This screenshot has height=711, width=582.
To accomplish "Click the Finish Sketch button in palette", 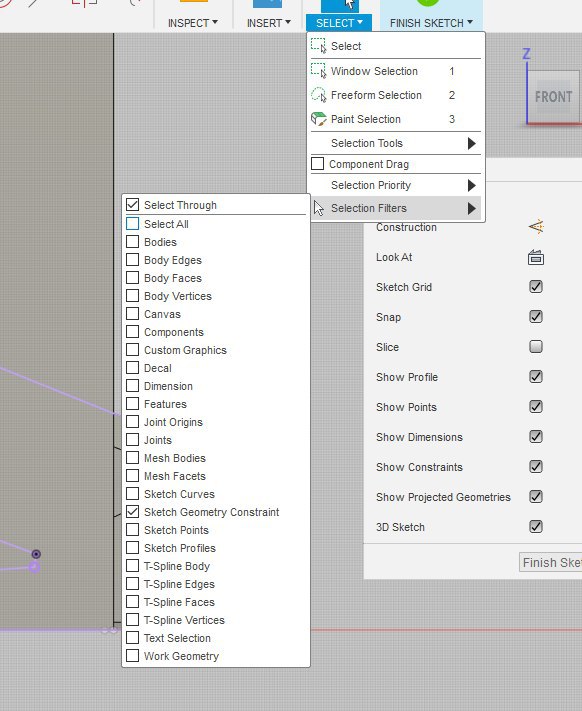I will 551,562.
